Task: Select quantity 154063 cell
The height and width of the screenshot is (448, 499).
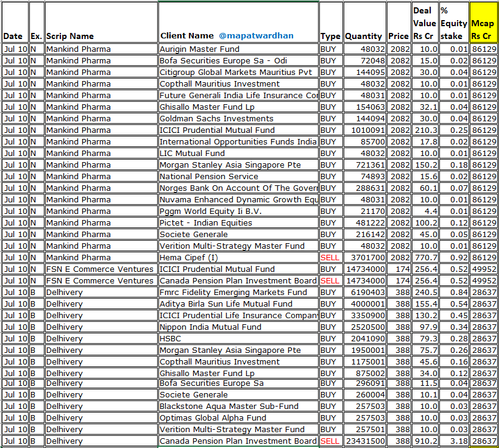Action: tap(365, 107)
